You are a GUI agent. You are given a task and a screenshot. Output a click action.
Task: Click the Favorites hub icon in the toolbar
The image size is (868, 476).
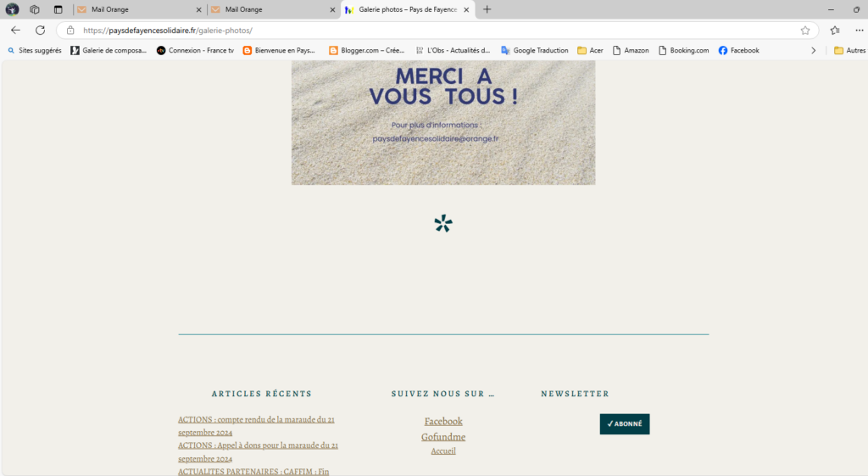pyautogui.click(x=835, y=31)
